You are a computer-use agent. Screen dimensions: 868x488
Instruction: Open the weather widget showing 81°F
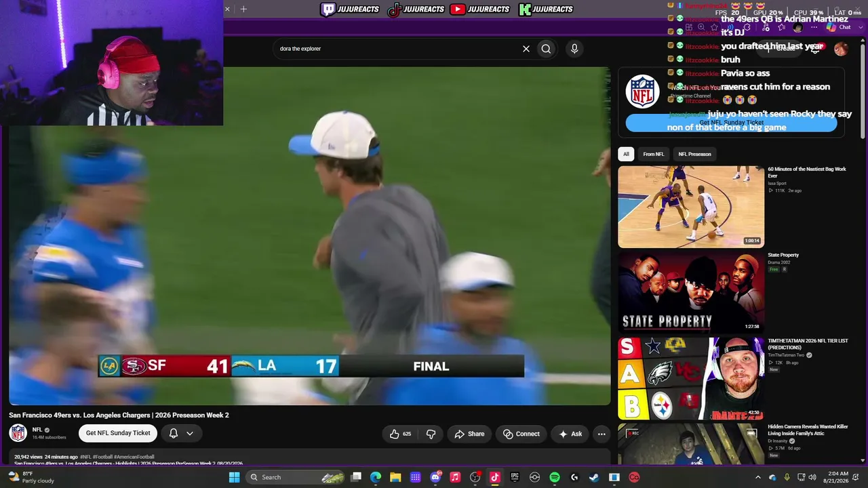click(31, 477)
